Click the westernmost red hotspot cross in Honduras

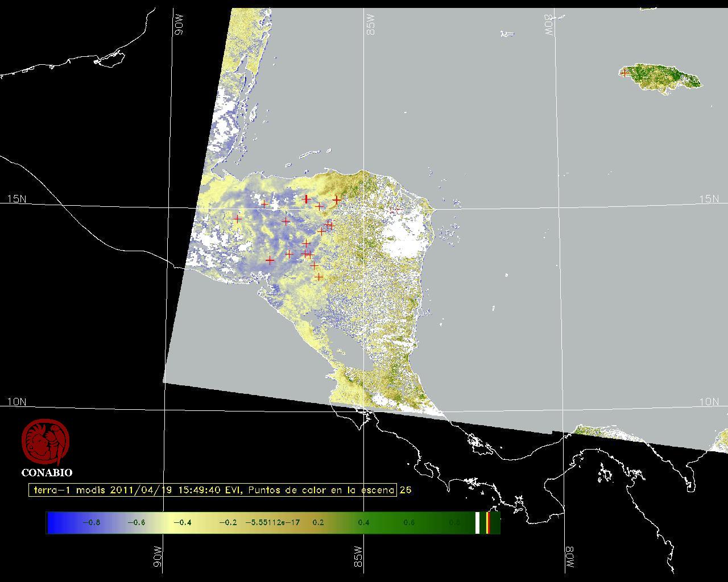tap(237, 218)
